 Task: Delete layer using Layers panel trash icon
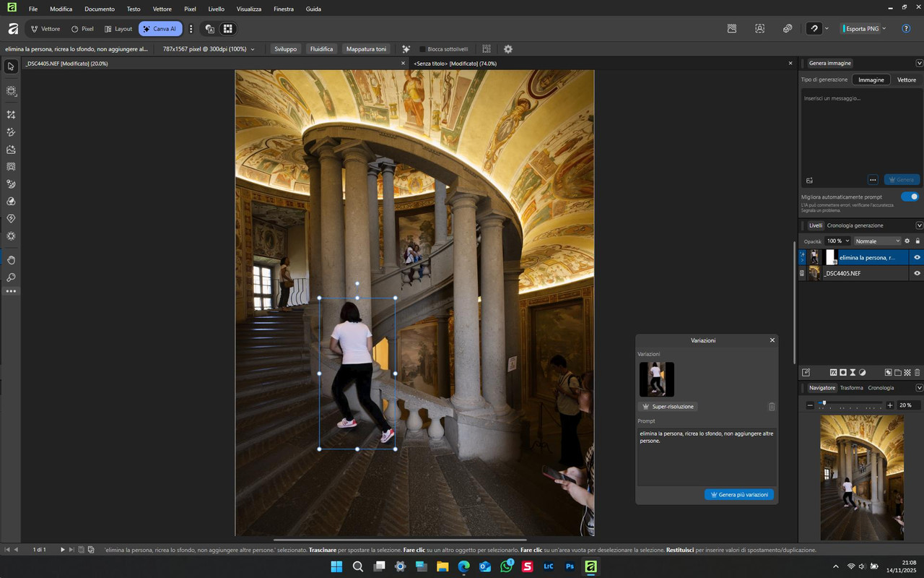click(x=918, y=373)
